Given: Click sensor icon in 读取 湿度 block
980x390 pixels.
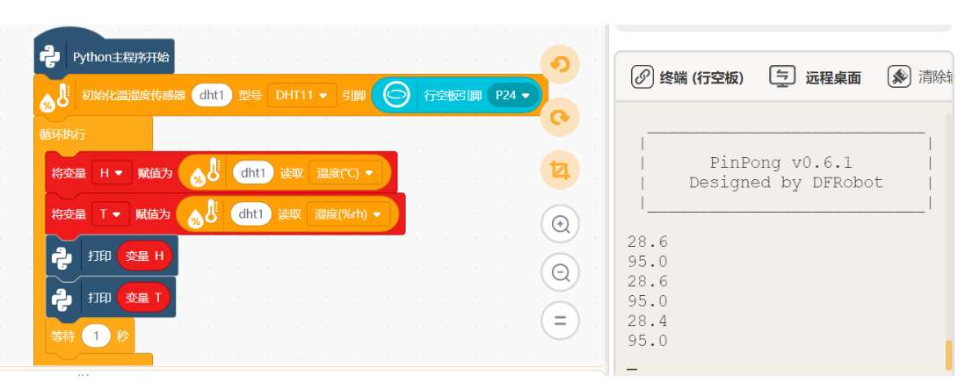Looking at the screenshot, I should (x=203, y=214).
